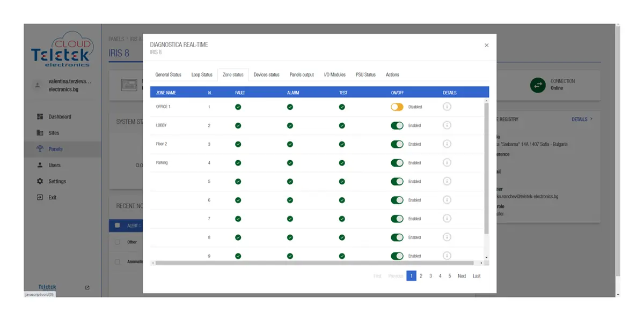Sort by ZONE NAME column header
The image size is (644, 321).
click(166, 93)
